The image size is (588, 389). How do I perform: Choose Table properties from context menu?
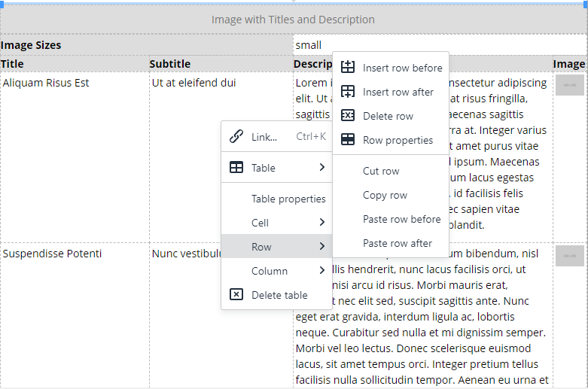click(x=288, y=199)
